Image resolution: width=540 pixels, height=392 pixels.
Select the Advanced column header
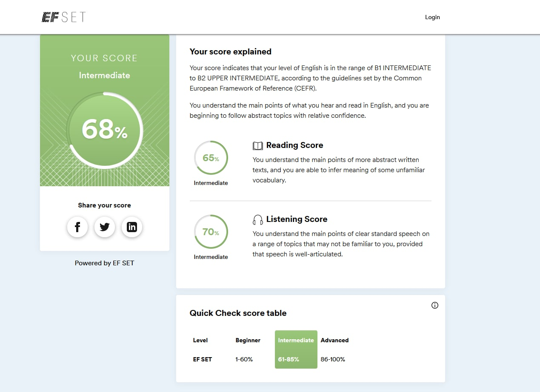pos(334,340)
